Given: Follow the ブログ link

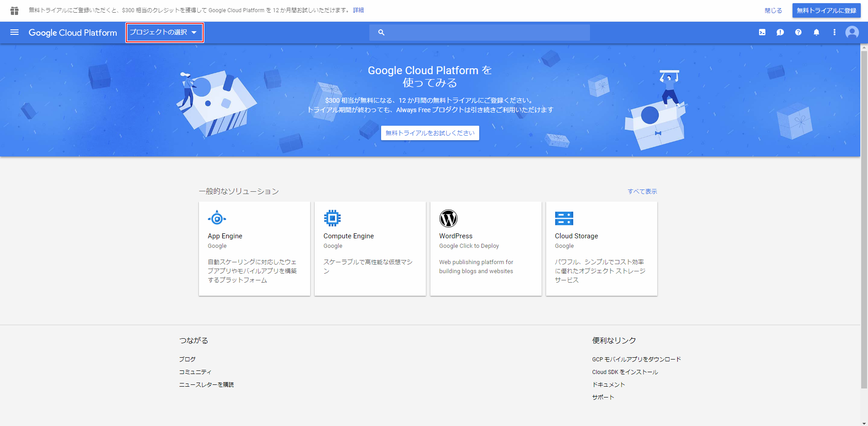Looking at the screenshot, I should pyautogui.click(x=187, y=359).
